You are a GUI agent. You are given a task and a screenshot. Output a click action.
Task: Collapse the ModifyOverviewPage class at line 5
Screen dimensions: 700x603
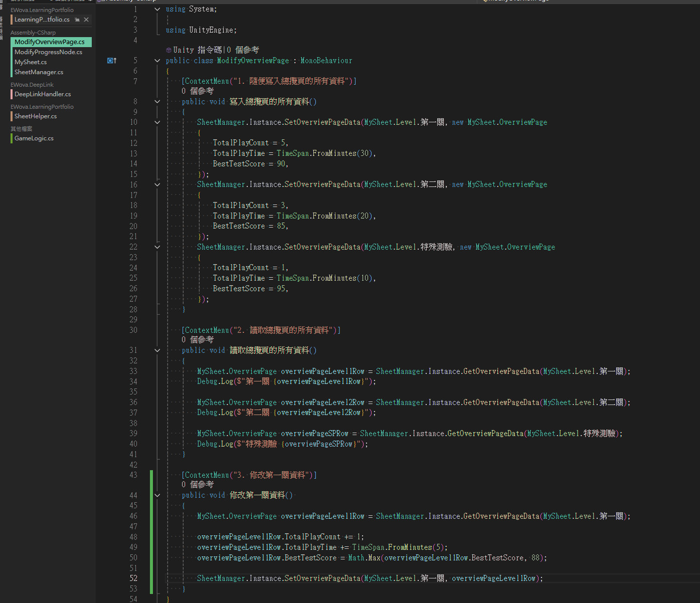[157, 61]
